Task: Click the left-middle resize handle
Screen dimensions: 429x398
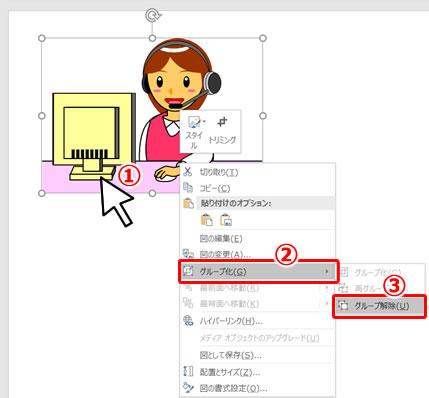Action: tap(42, 116)
